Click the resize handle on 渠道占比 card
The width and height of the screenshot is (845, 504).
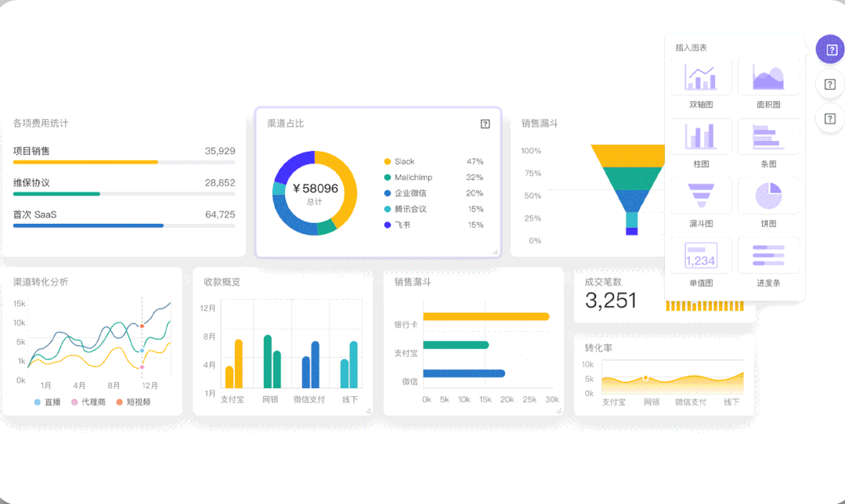coord(496,252)
